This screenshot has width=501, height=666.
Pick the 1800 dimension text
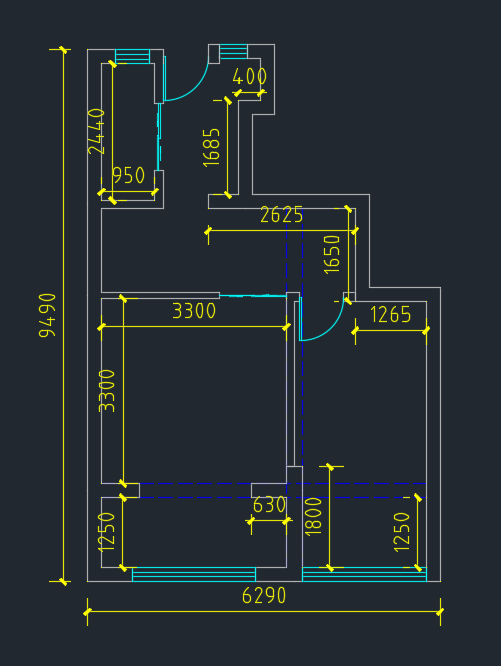coord(314,516)
